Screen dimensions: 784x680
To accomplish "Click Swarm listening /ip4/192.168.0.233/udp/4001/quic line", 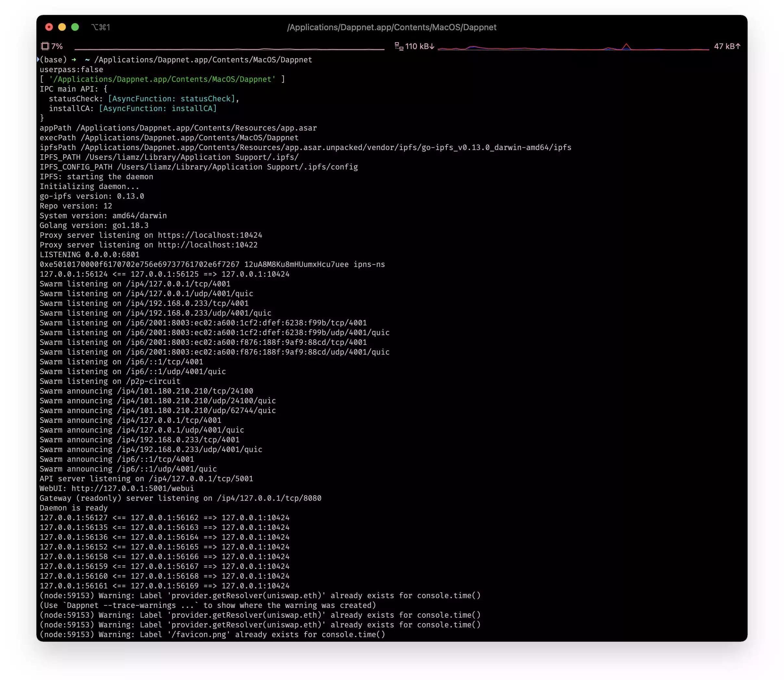I will 156,313.
